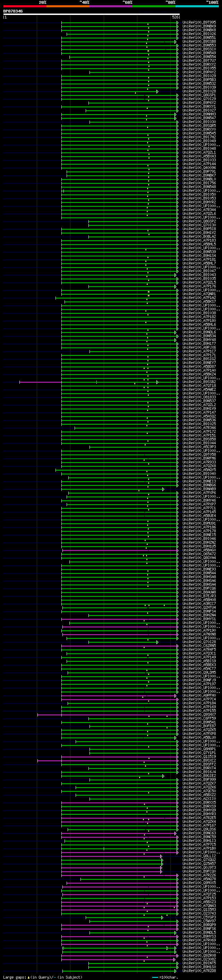The height and width of the screenshot is (980, 222).
Task: Choose the UniRef100_B9I028 hit label
Action: tap(199, 91)
